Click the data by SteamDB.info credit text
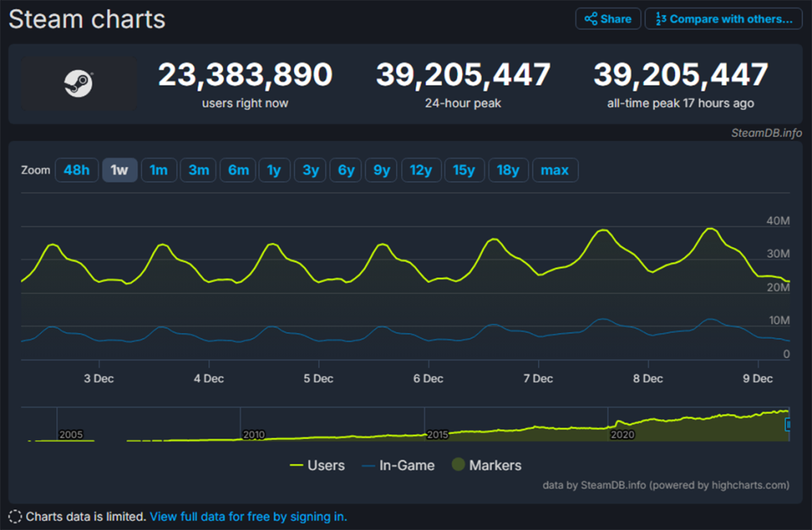The height and width of the screenshot is (530, 812). (x=666, y=485)
